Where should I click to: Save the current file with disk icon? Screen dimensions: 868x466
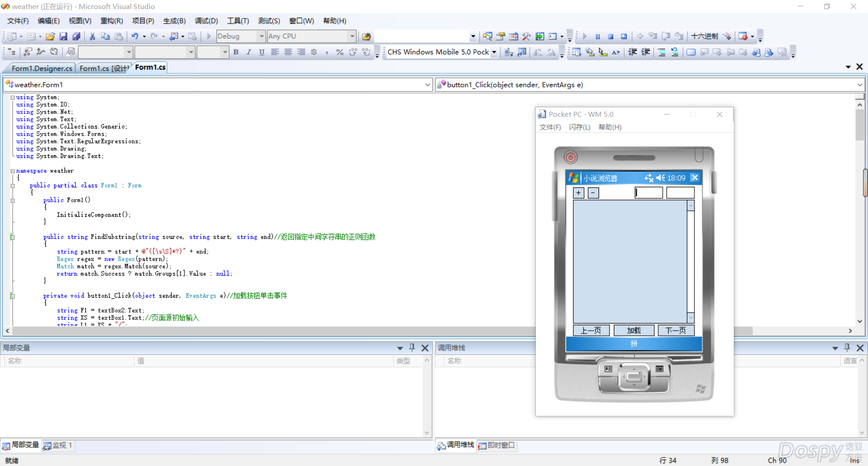click(63, 36)
